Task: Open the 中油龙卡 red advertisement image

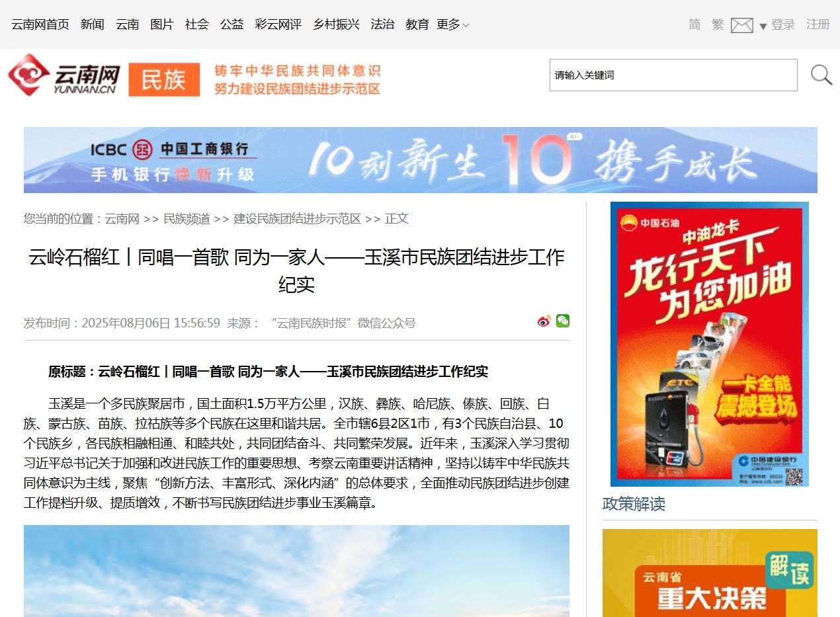Action: pyautogui.click(x=709, y=344)
